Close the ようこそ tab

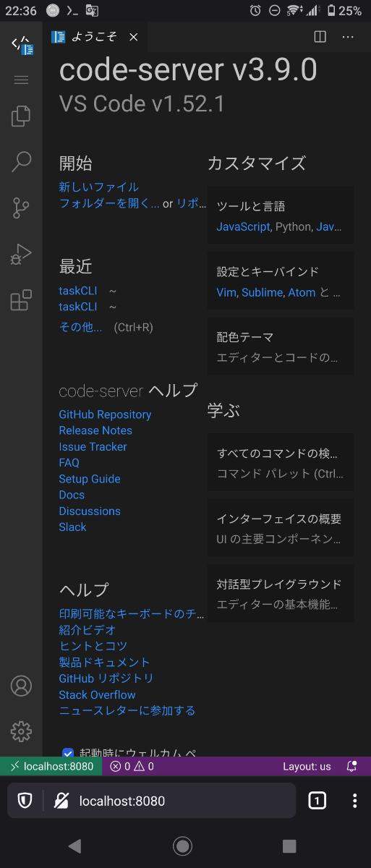[133, 38]
